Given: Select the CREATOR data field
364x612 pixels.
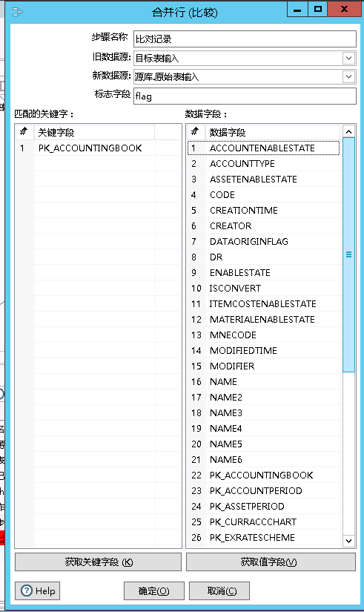Looking at the screenshot, I should tap(263, 226).
